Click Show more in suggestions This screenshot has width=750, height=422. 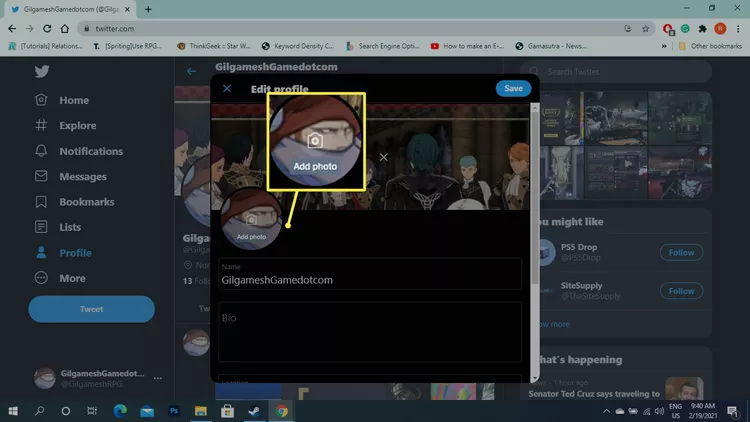554,324
